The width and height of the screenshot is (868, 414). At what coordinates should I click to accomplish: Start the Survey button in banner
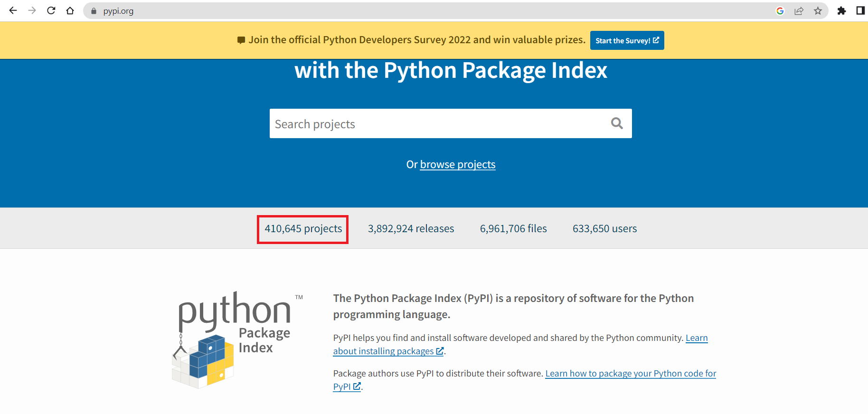tap(627, 40)
